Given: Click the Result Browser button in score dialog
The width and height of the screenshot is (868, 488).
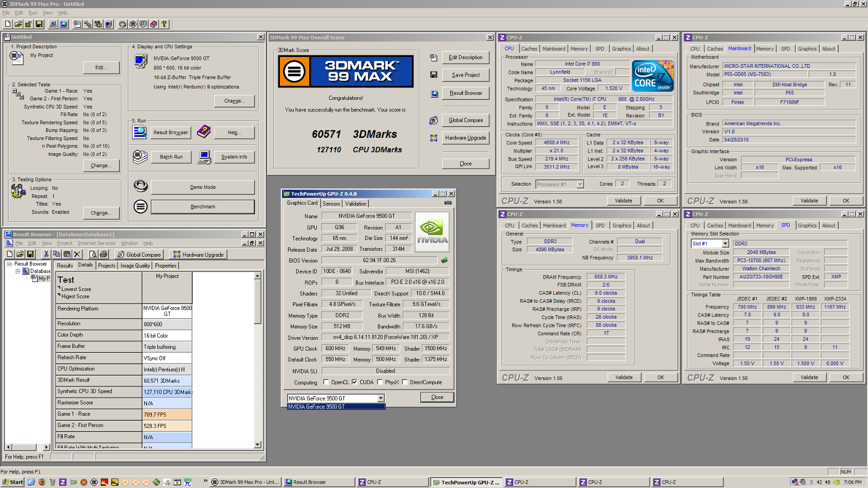Looking at the screenshot, I should point(466,93).
